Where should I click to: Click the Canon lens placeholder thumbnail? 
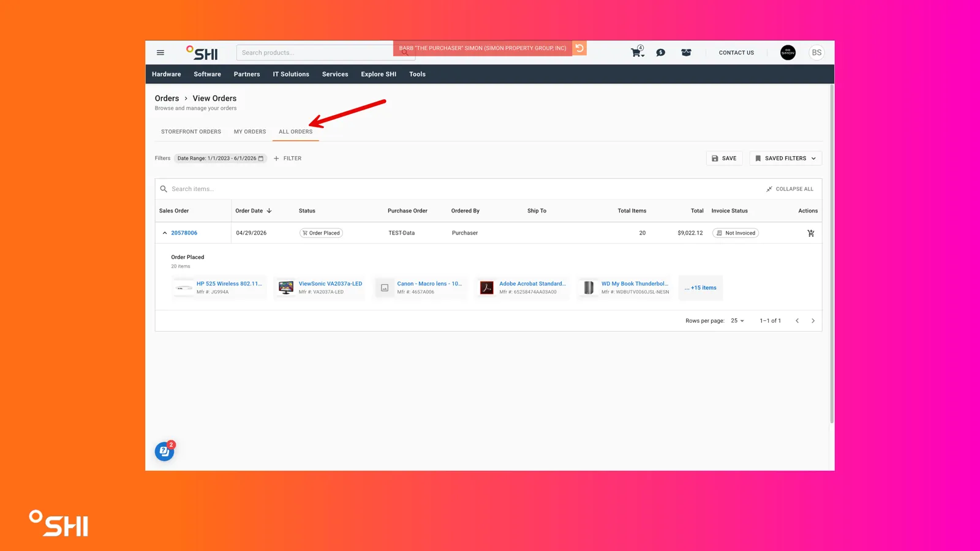(385, 288)
